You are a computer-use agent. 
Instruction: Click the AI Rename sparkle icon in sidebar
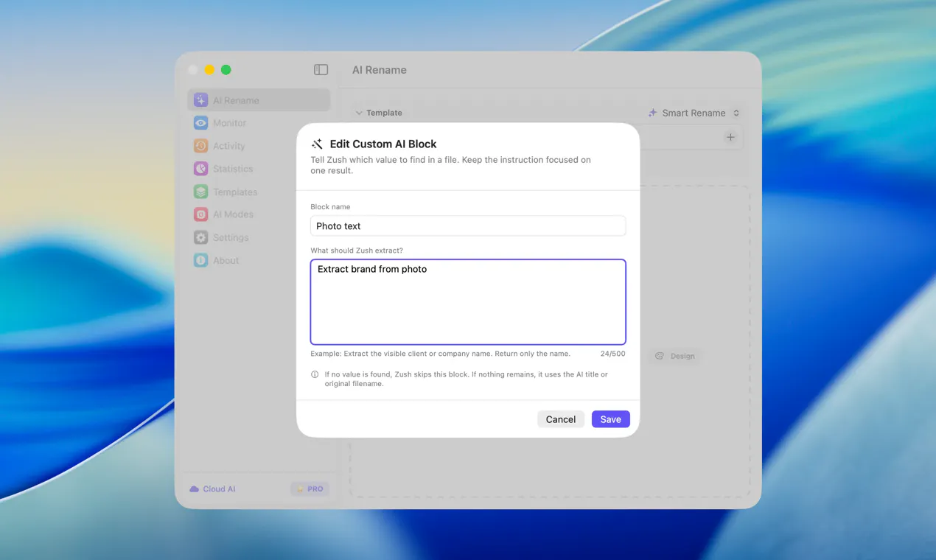click(x=200, y=100)
